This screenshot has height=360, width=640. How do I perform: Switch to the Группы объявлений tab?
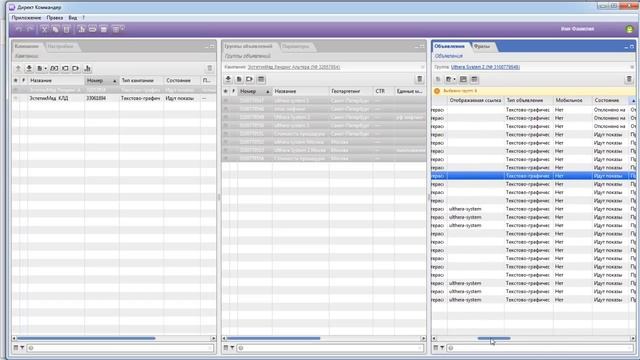tap(248, 46)
